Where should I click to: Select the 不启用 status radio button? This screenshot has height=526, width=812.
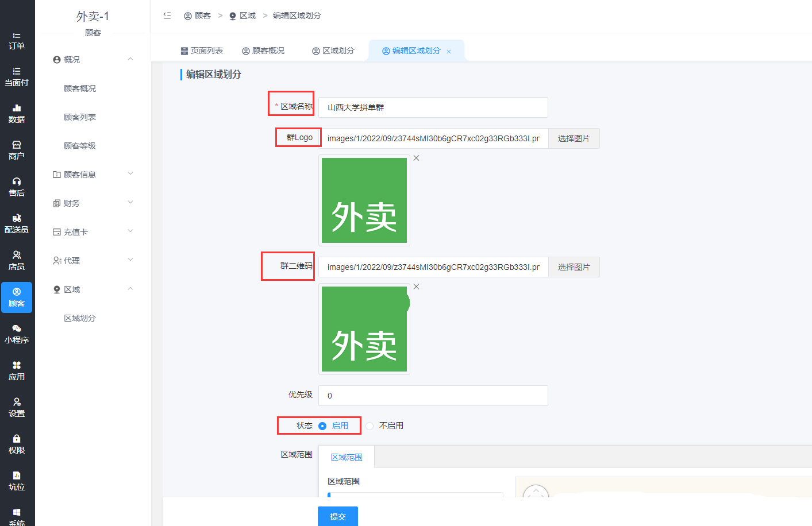(x=370, y=426)
